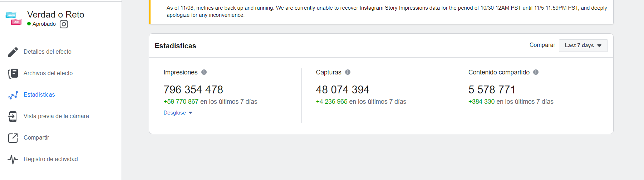Click the share icon beside Compartir

pos(13,138)
